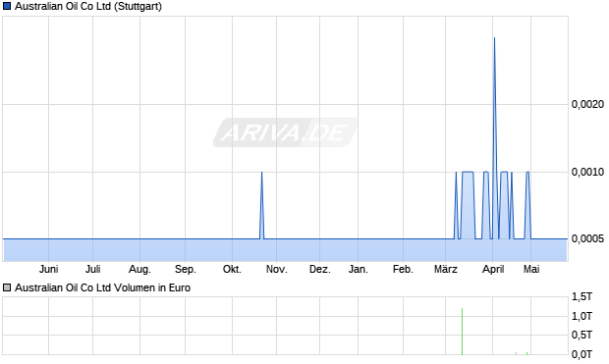Click the tall green volume bar in March
Viewport: 609px width, 364px height.
tap(463, 332)
